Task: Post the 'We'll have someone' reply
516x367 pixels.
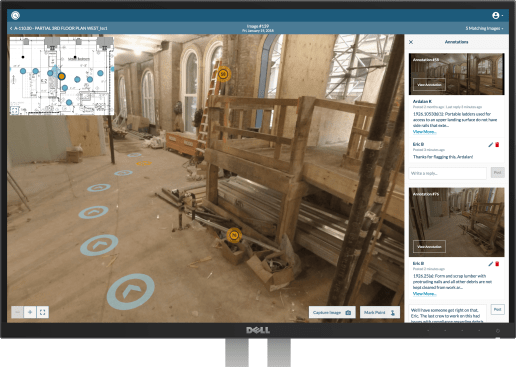Action: tap(497, 309)
